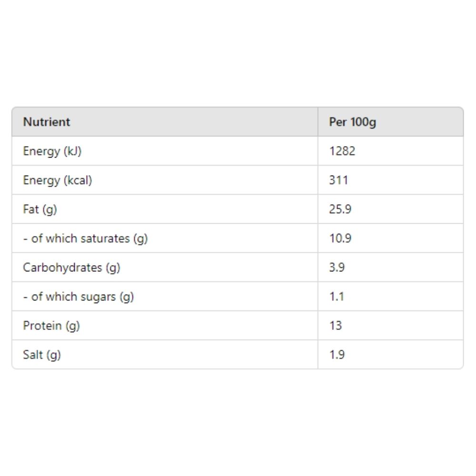Click the word Energy in kcal row
Screen dimensions: 476x476
pos(41,180)
